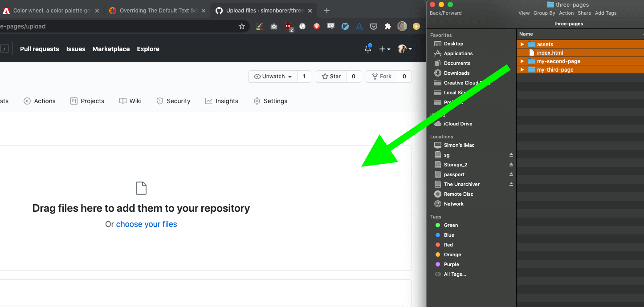The image size is (644, 307).
Task: Open the globe extension icon
Action: point(302,26)
